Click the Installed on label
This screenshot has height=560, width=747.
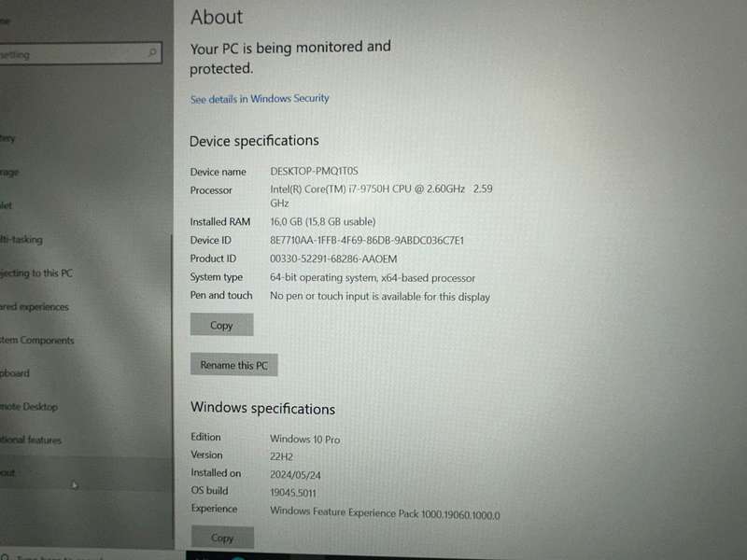click(x=216, y=473)
